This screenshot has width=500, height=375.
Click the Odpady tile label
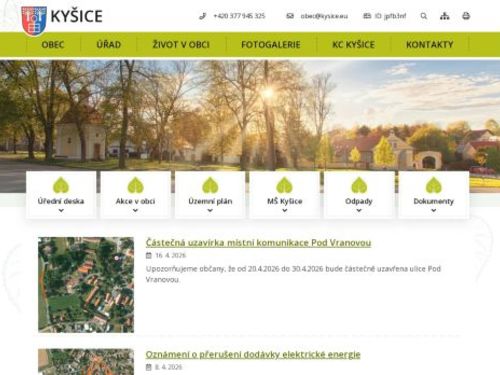coord(359,201)
